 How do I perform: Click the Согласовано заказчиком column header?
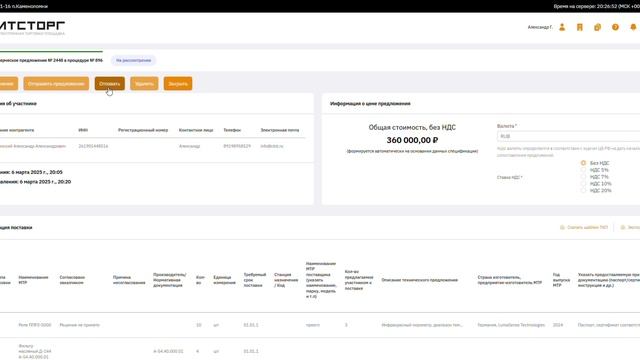coord(72,280)
